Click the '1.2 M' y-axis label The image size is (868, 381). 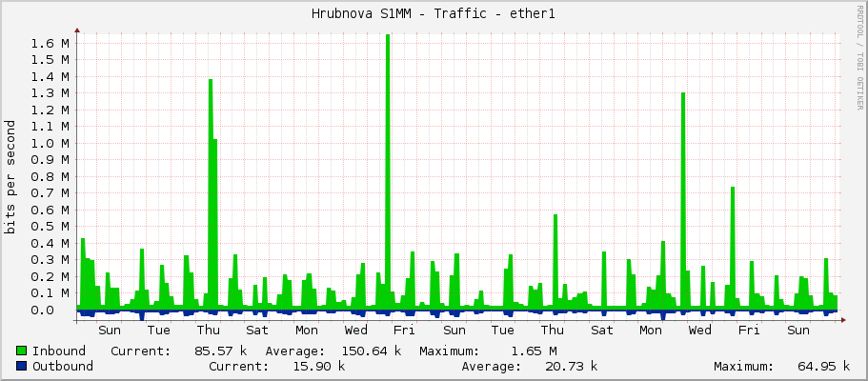click(x=50, y=110)
